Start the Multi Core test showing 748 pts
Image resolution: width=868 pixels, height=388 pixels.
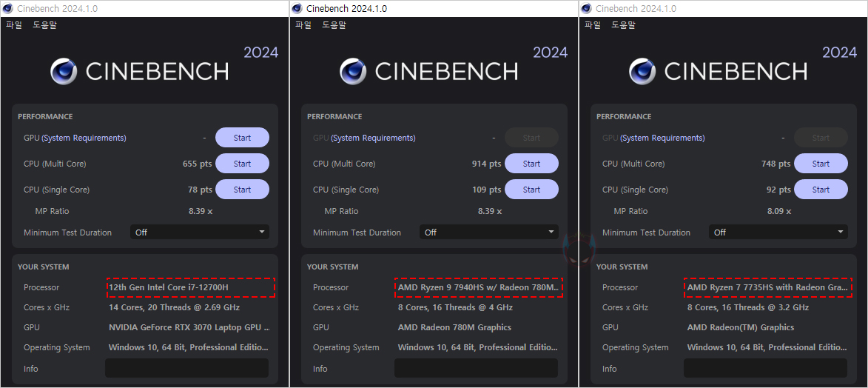821,164
